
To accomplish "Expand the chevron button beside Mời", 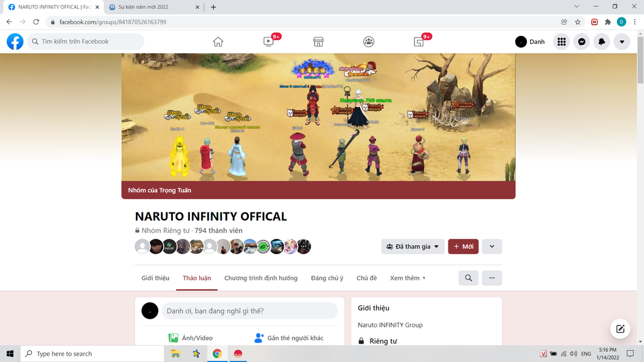I will click(x=492, y=246).
